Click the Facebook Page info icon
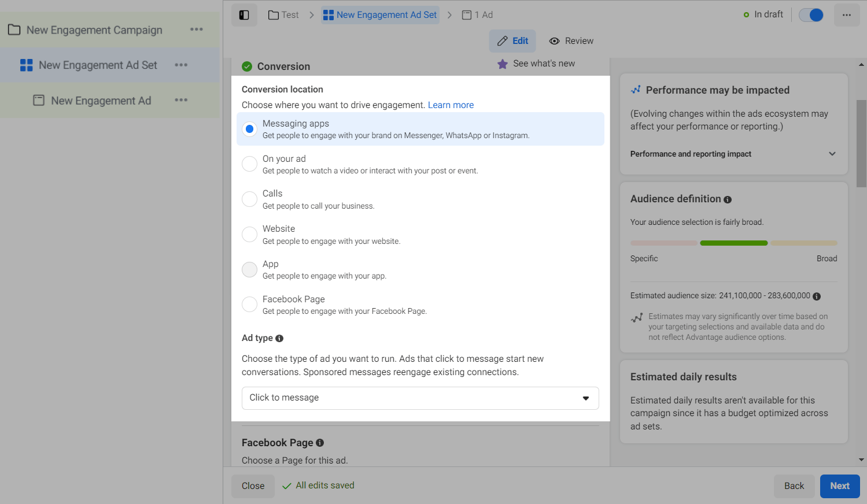The image size is (867, 504). (x=320, y=443)
